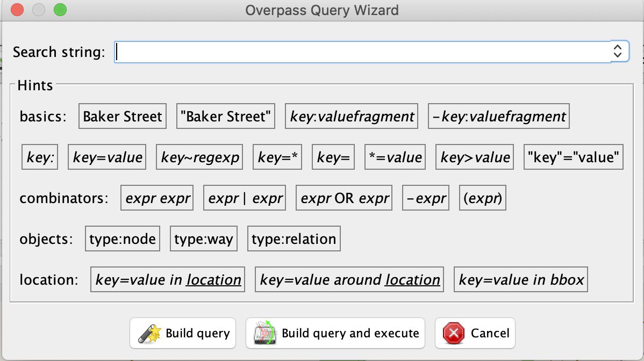Image resolution: width=644 pixels, height=361 pixels.
Task: Select the quoted "Baker Street" hint
Action: (x=225, y=116)
